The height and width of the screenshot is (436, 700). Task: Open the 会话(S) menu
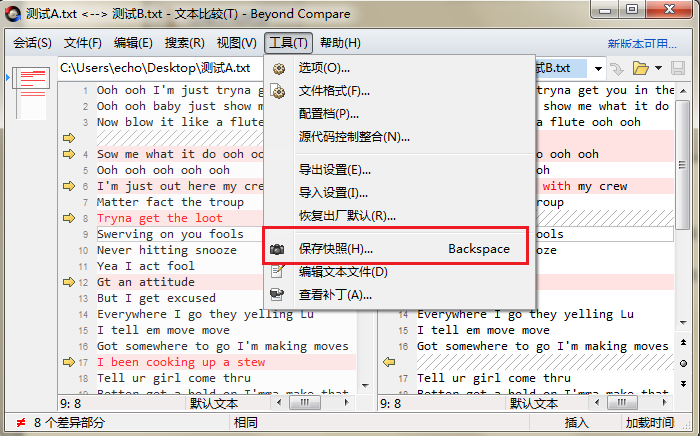[33, 43]
